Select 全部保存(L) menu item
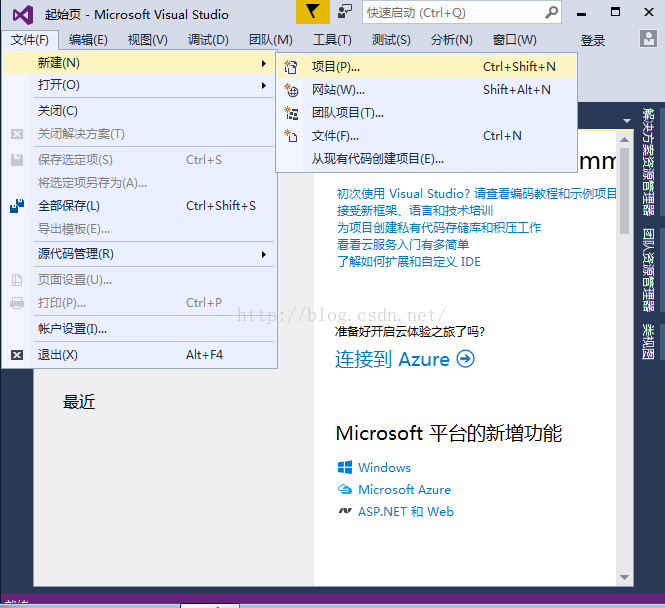Image resolution: width=665 pixels, height=608 pixels. [x=140, y=206]
